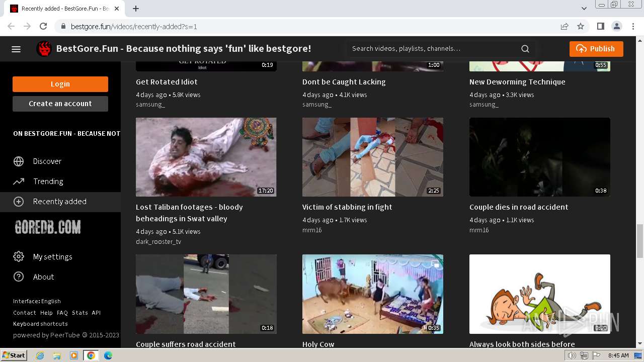Open Internet Explorer taskbar icon

[40, 355]
